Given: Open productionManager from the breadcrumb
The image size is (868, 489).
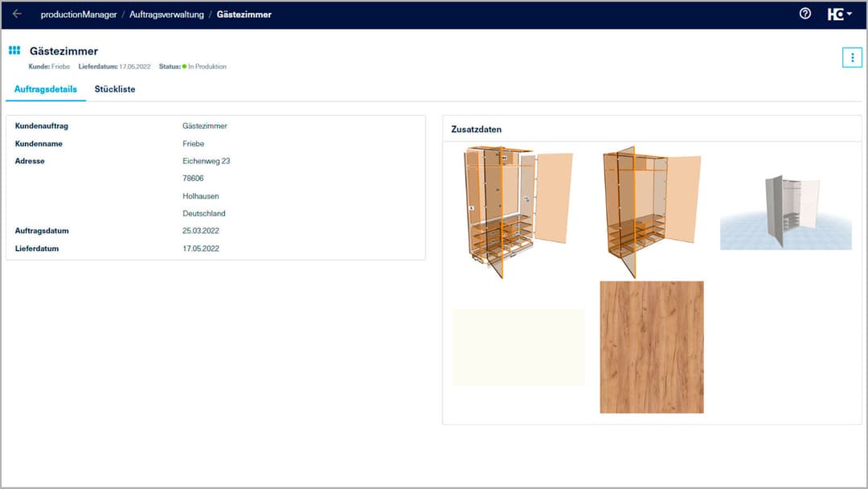Looking at the screenshot, I should pos(78,14).
